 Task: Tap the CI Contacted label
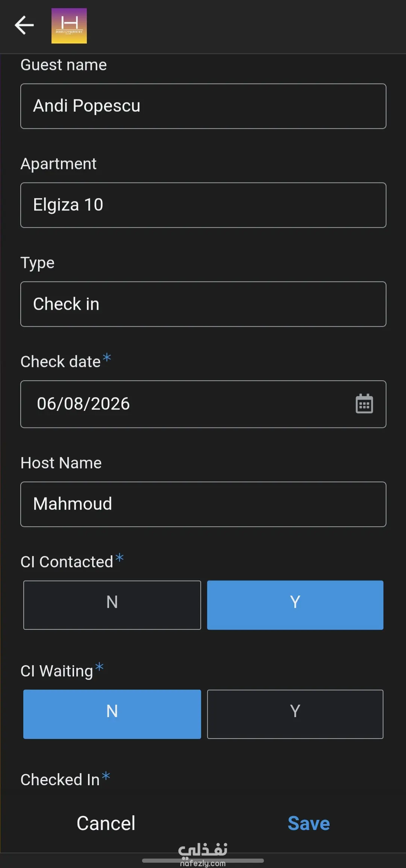tap(67, 562)
